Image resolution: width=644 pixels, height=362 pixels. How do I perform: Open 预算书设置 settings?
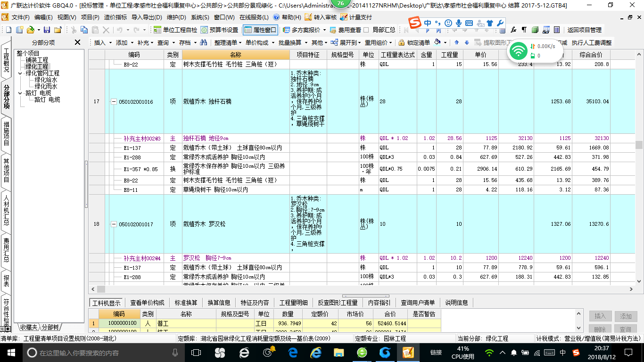click(x=220, y=30)
